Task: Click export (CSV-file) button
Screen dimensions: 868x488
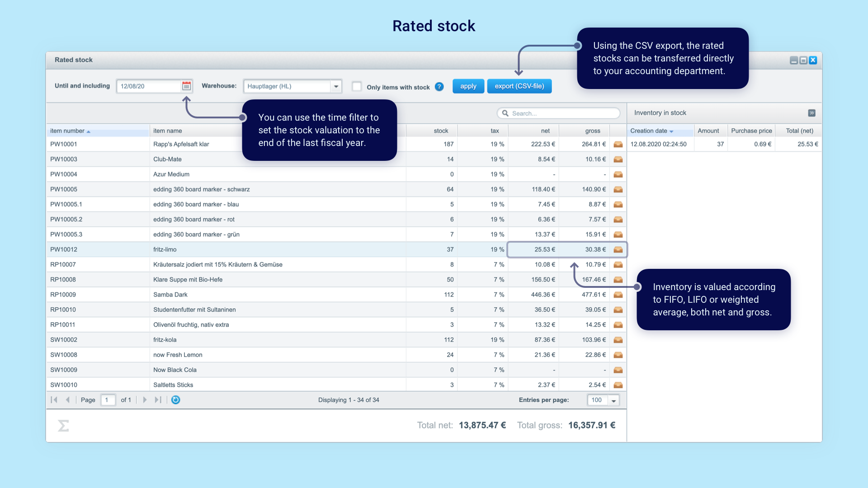Action: coord(519,86)
